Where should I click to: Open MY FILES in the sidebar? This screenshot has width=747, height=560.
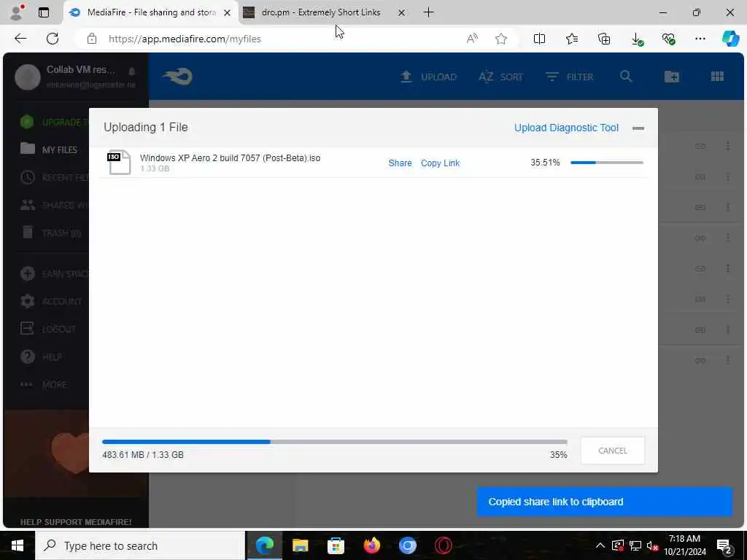(49, 149)
